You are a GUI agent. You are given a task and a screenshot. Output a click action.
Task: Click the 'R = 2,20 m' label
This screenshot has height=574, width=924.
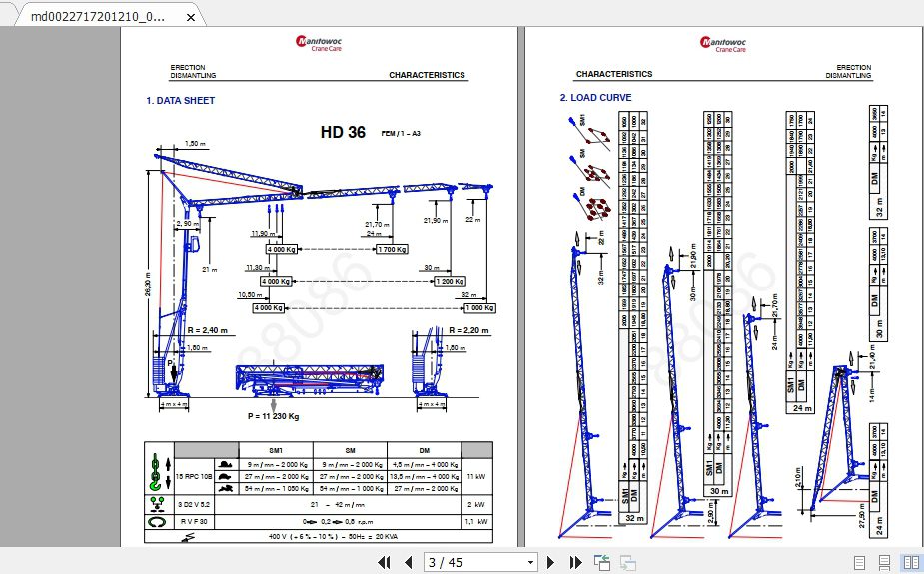coord(469,330)
